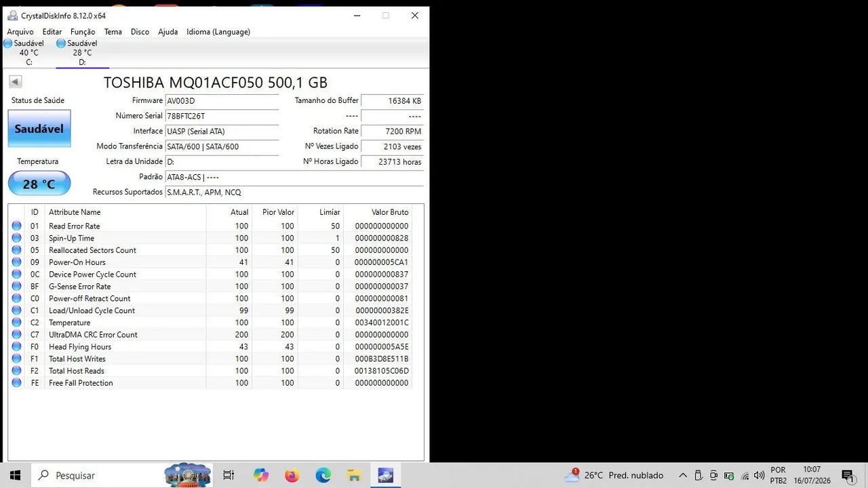Open File Explorer from the taskbar
This screenshot has height=488, width=868.
pos(354,475)
